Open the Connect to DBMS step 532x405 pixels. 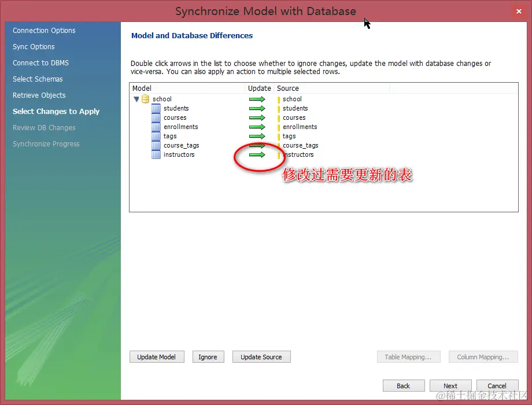[x=40, y=63]
